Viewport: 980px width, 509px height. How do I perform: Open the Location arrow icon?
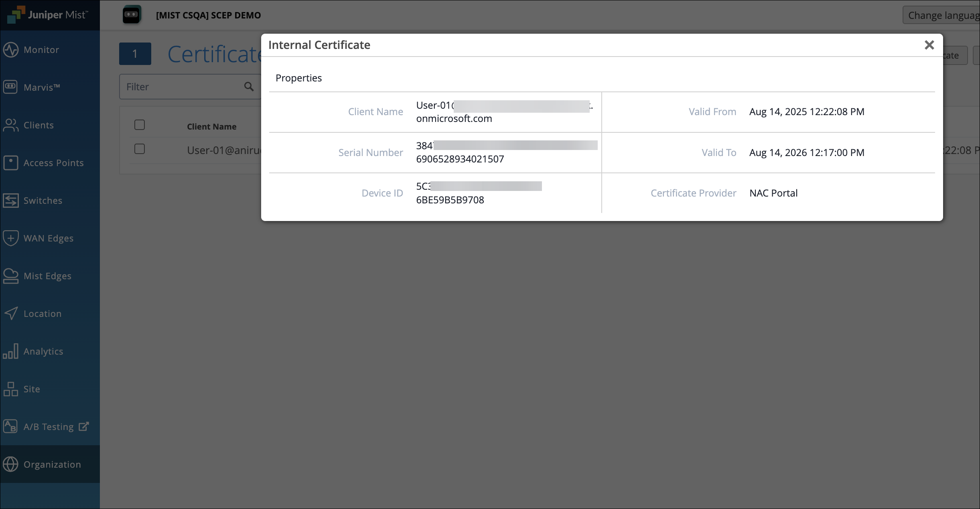pyautogui.click(x=11, y=314)
